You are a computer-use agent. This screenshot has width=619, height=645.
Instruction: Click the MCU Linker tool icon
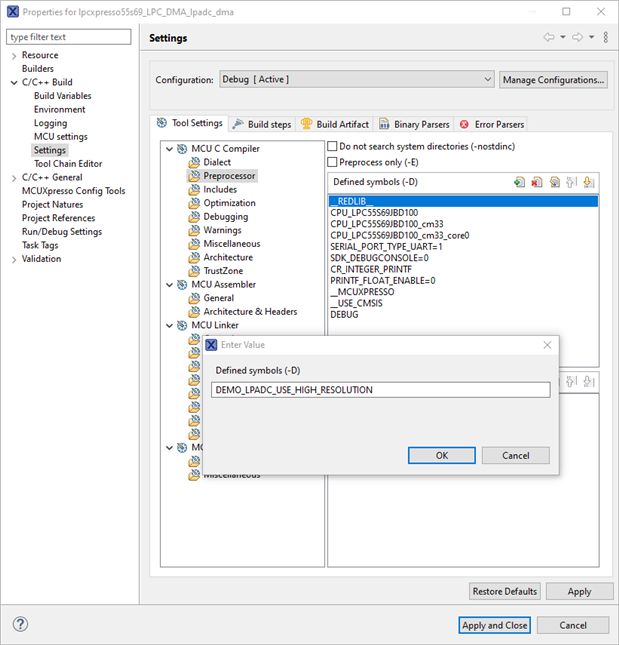click(182, 325)
